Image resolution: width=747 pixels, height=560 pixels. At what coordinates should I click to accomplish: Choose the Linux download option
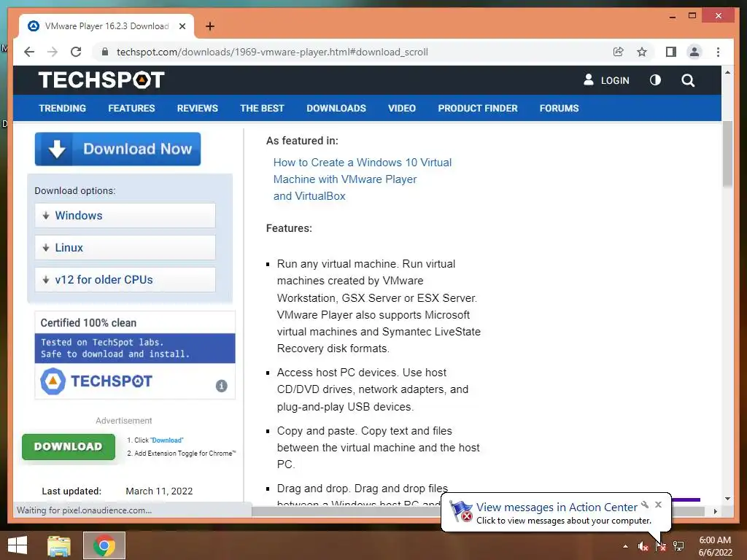125,248
